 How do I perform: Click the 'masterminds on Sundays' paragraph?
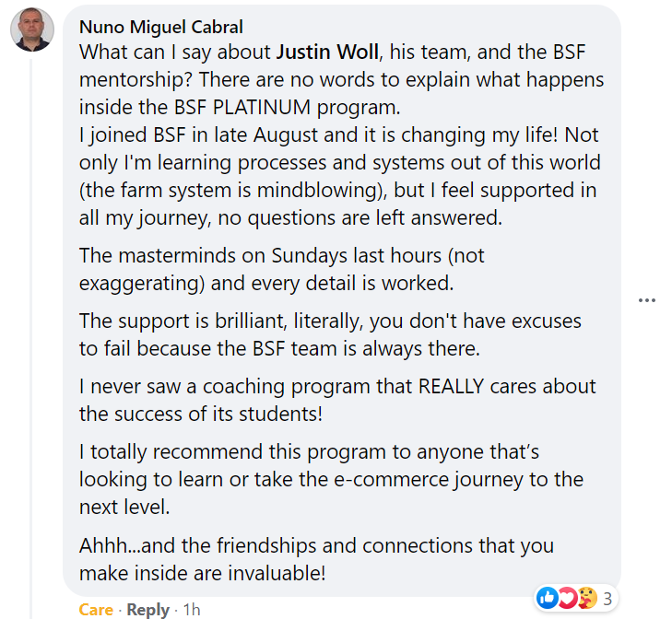click(281, 269)
